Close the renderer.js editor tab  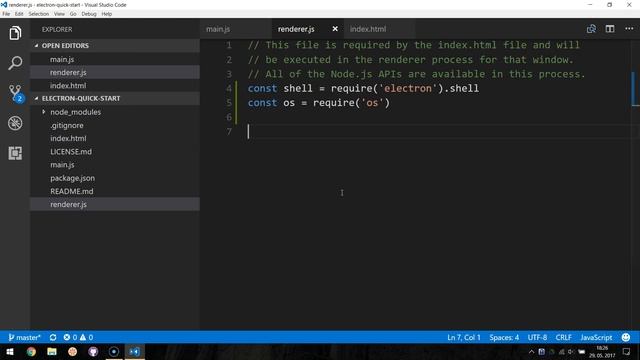pyautogui.click(x=335, y=29)
